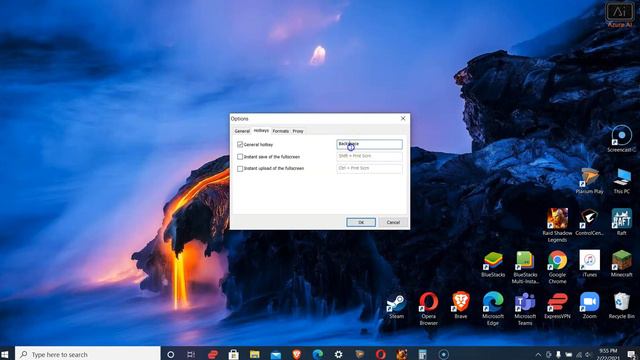Open Zoom desktop shortcut
The width and height of the screenshot is (640, 360).
pyautogui.click(x=589, y=306)
